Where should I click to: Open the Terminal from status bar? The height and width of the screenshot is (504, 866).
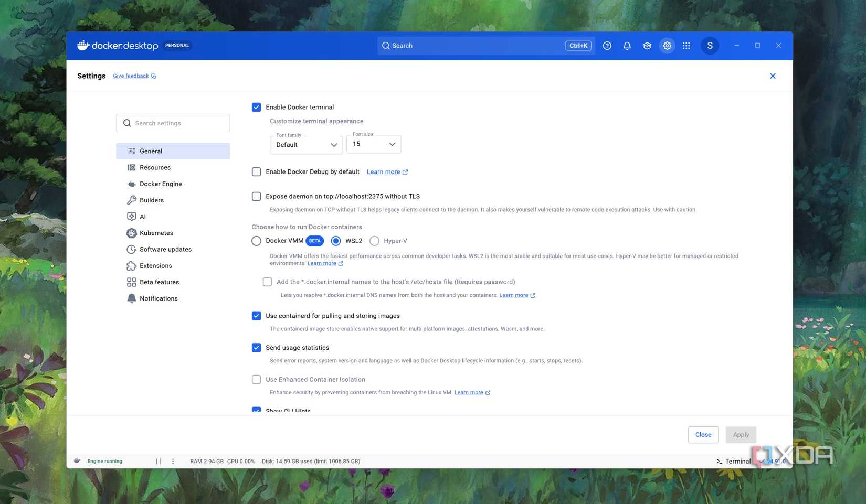[734, 462]
